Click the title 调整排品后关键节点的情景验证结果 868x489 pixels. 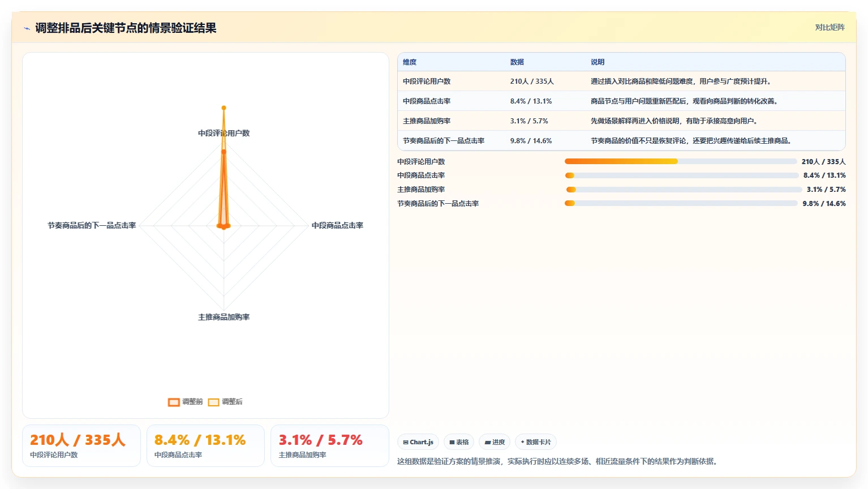click(x=126, y=28)
